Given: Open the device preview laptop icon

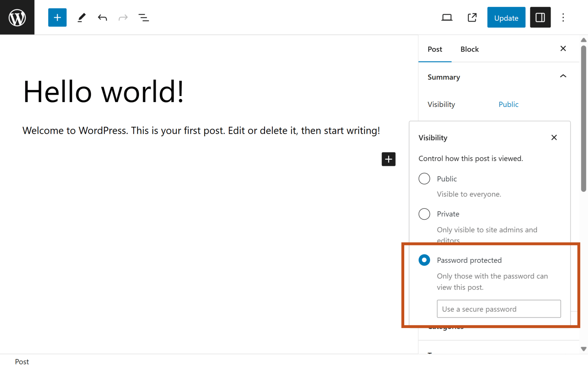Looking at the screenshot, I should [x=447, y=18].
